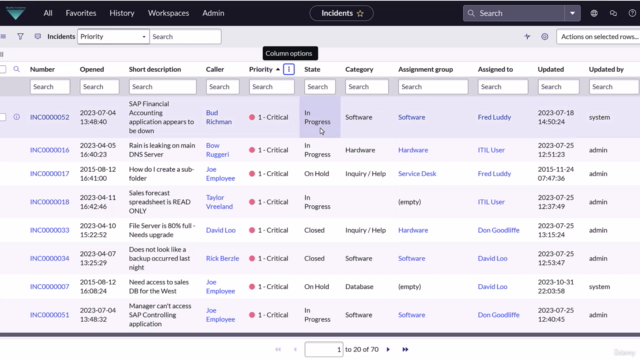This screenshot has width=640, height=360.
Task: Toggle the column search magnifier icon
Action: point(16,69)
